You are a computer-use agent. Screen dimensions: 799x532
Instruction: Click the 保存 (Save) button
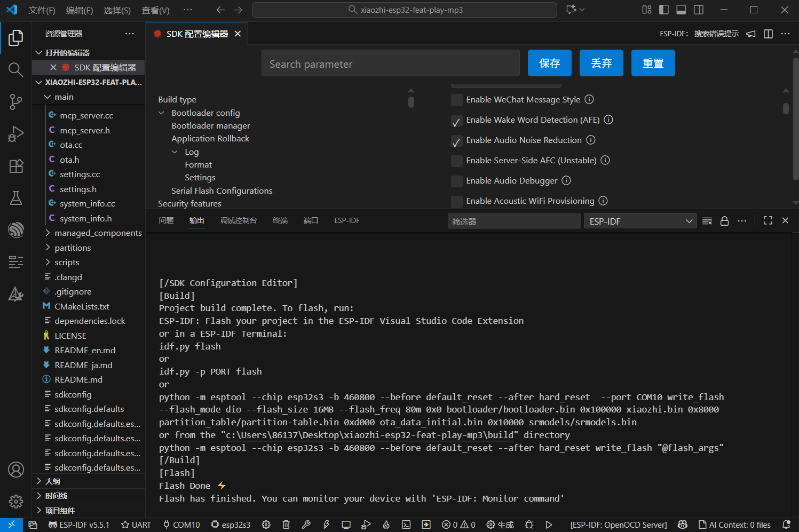point(549,63)
